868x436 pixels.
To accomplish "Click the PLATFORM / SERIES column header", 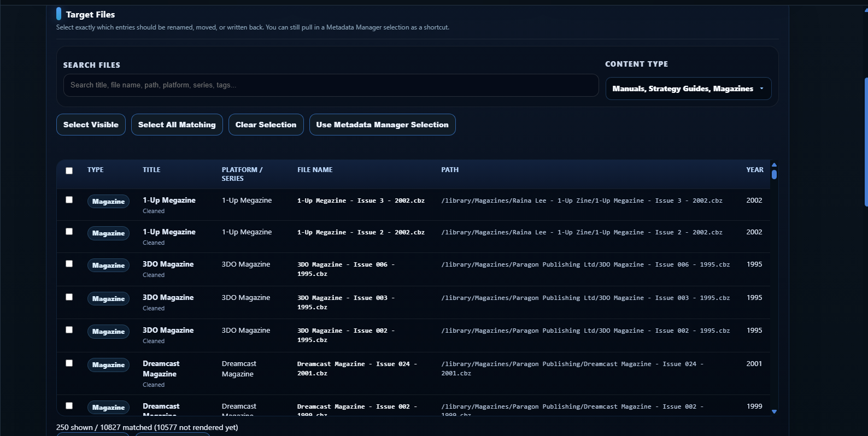I will coord(242,174).
